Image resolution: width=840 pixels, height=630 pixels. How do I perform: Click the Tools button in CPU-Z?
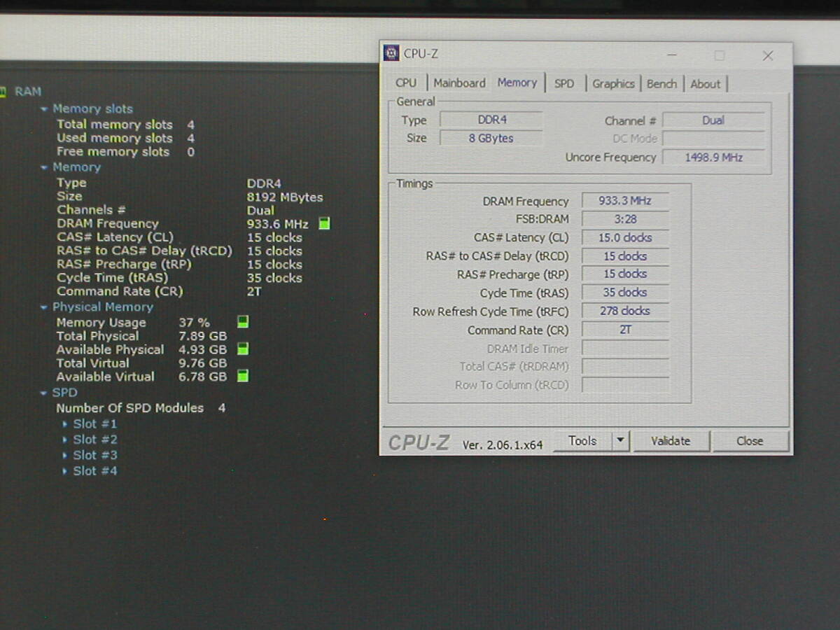582,441
